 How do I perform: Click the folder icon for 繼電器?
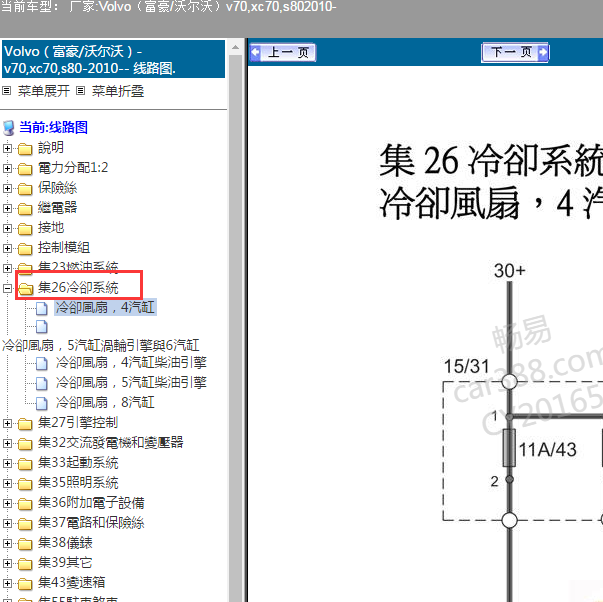[x=25, y=208]
